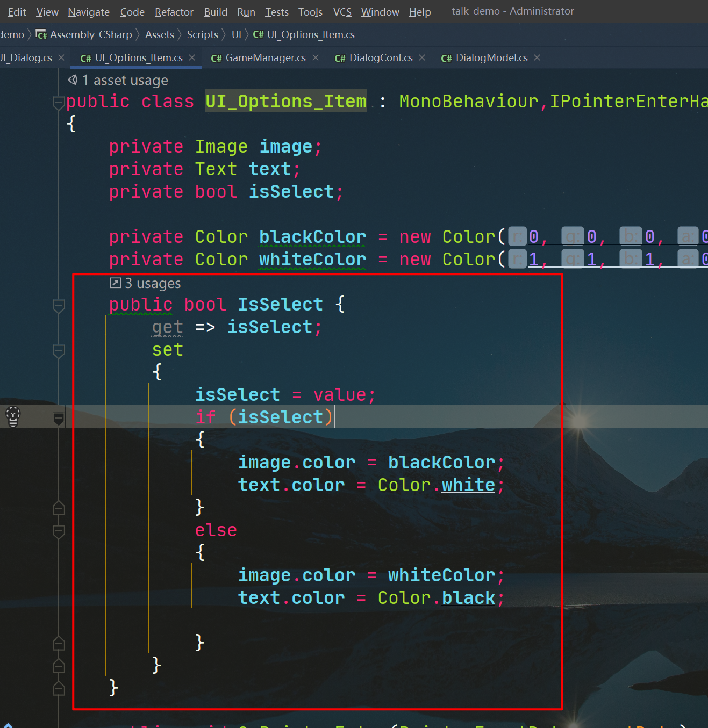Switch to the DialogModel.cs tab
Screen dimensions: 708x728
tap(491, 58)
